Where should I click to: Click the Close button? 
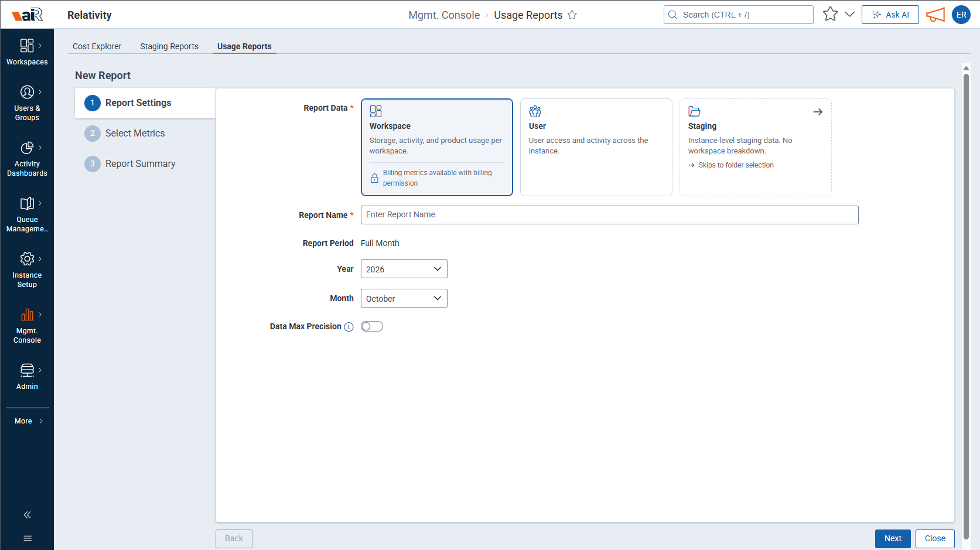(x=935, y=539)
